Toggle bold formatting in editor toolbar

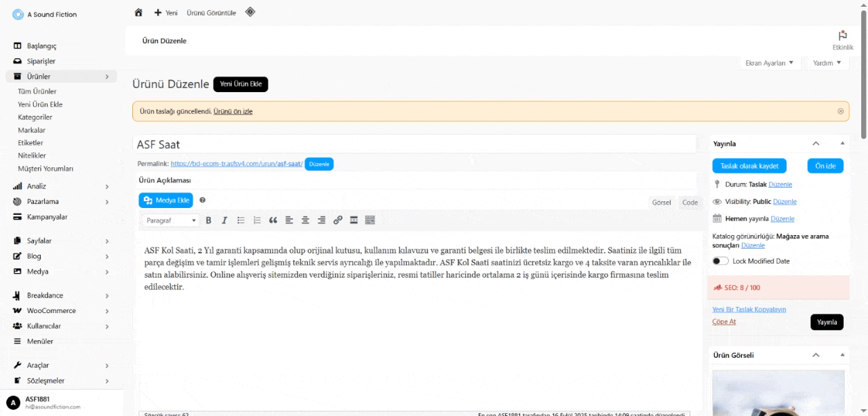[x=208, y=220]
